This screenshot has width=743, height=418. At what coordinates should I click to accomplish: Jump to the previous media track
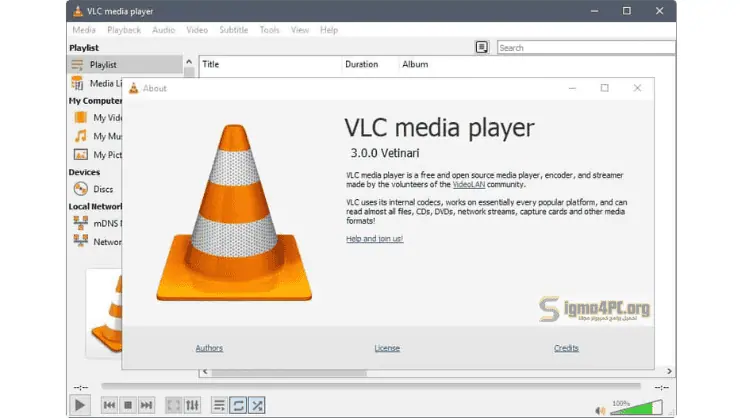click(x=109, y=405)
